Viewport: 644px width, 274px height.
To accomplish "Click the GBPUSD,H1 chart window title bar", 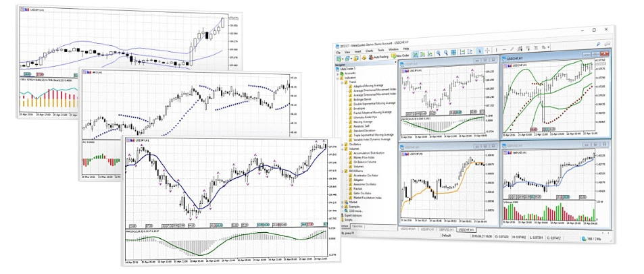I will (555, 144).
